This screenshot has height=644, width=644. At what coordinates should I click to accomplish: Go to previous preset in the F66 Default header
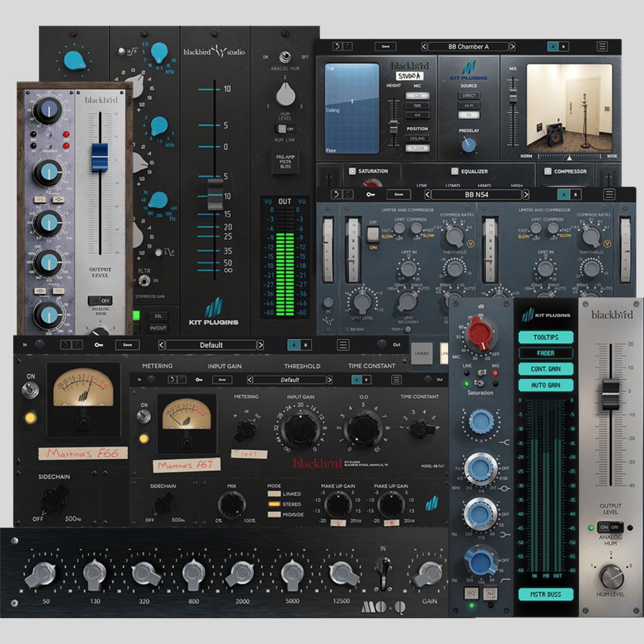pos(162,345)
